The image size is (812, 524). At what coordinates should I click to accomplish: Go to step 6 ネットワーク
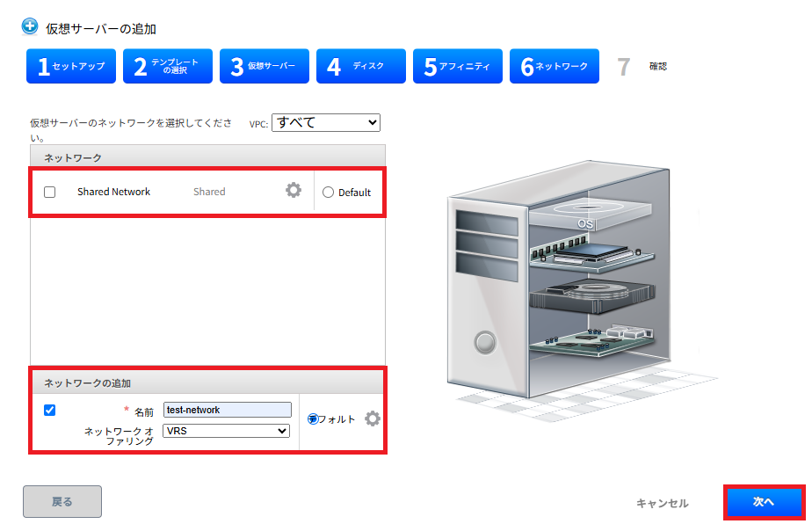(x=555, y=66)
